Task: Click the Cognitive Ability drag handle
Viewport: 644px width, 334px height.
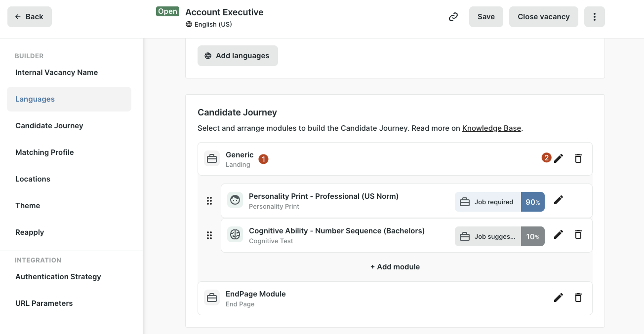Action: pyautogui.click(x=209, y=235)
